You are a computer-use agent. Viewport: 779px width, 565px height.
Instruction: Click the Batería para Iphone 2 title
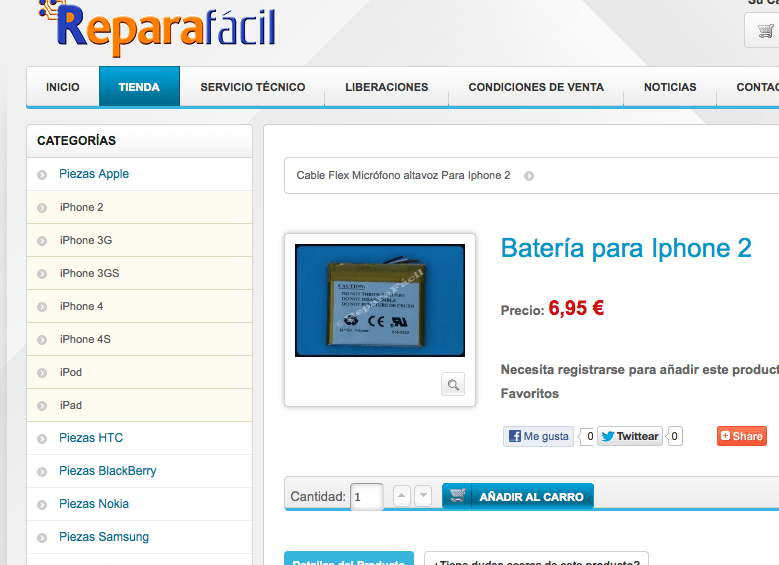point(626,248)
